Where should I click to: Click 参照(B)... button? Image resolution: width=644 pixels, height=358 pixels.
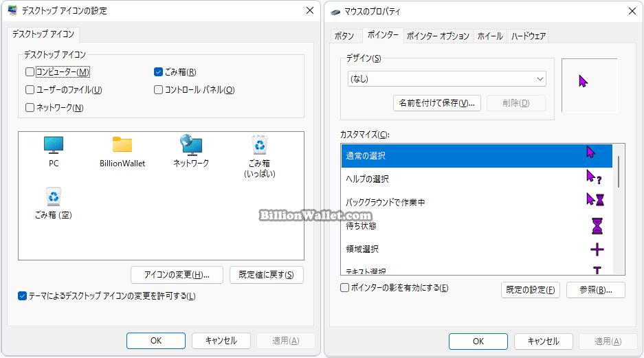pyautogui.click(x=596, y=290)
